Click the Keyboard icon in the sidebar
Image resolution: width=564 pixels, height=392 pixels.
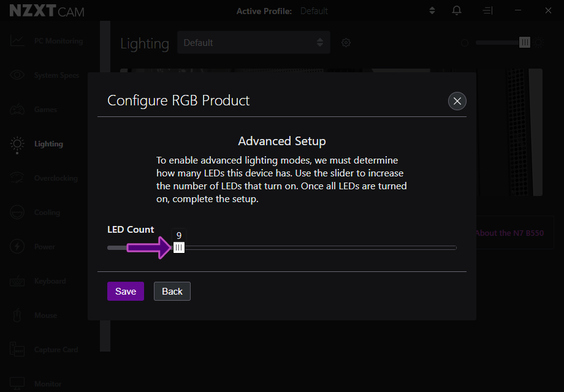[x=17, y=281]
